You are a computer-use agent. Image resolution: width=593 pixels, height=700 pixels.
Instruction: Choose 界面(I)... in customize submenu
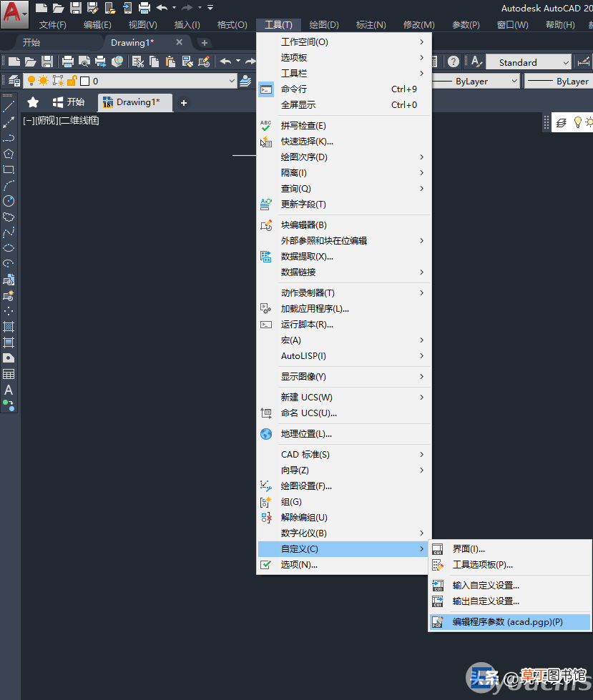tap(510, 549)
